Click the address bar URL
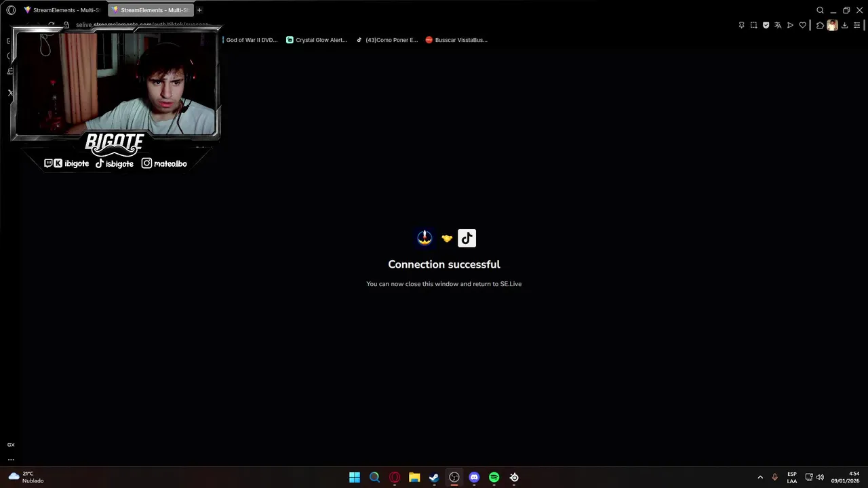868x488 pixels. point(142,24)
